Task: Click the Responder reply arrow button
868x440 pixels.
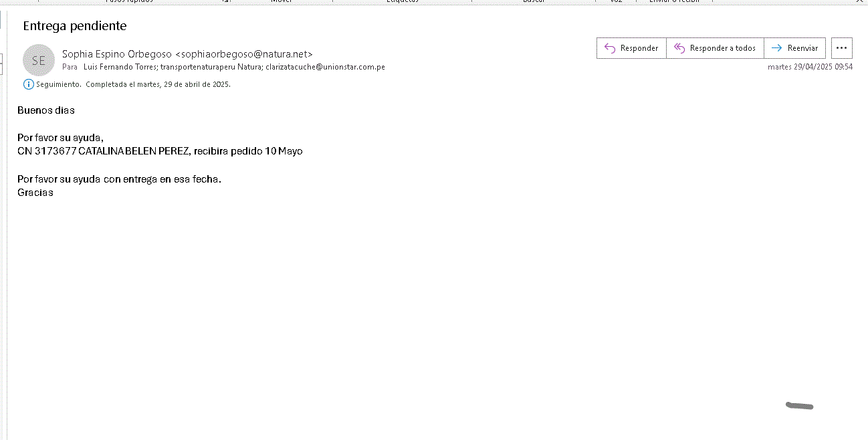Action: tap(631, 48)
